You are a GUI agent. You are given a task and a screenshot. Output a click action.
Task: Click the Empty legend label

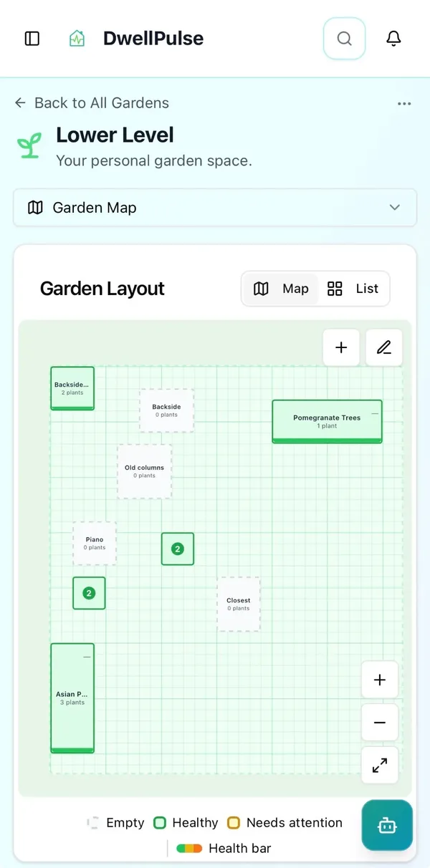(x=125, y=823)
